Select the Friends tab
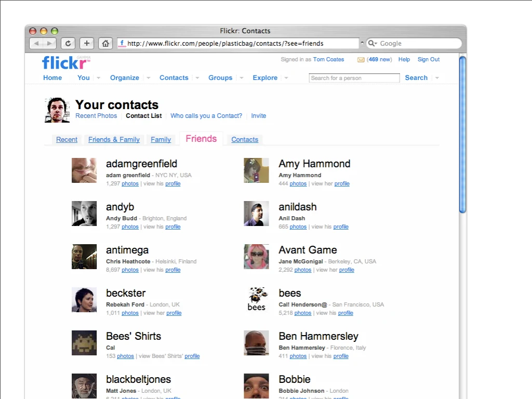The height and width of the screenshot is (399, 532). (x=201, y=139)
